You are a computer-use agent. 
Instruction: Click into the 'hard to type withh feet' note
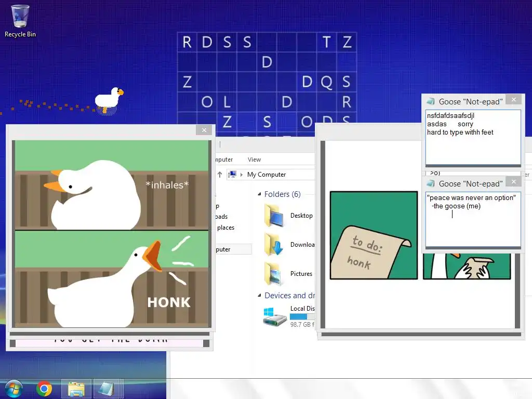click(x=473, y=137)
